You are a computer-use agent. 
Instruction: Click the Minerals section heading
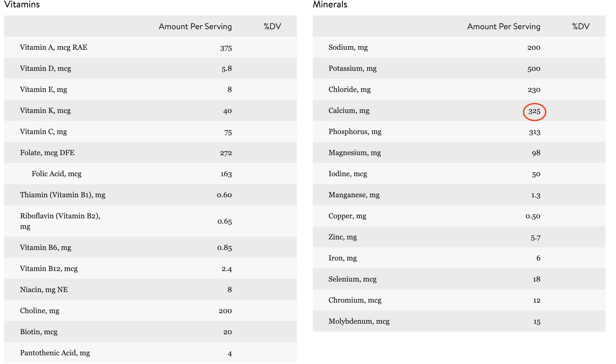(330, 4)
